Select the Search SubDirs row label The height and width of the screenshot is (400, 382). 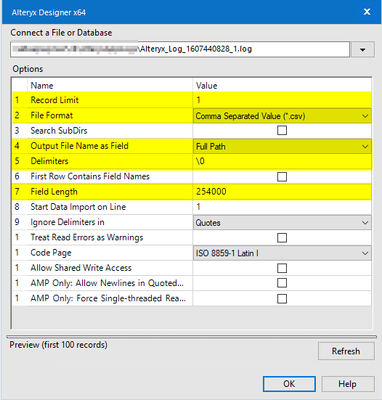(59, 130)
